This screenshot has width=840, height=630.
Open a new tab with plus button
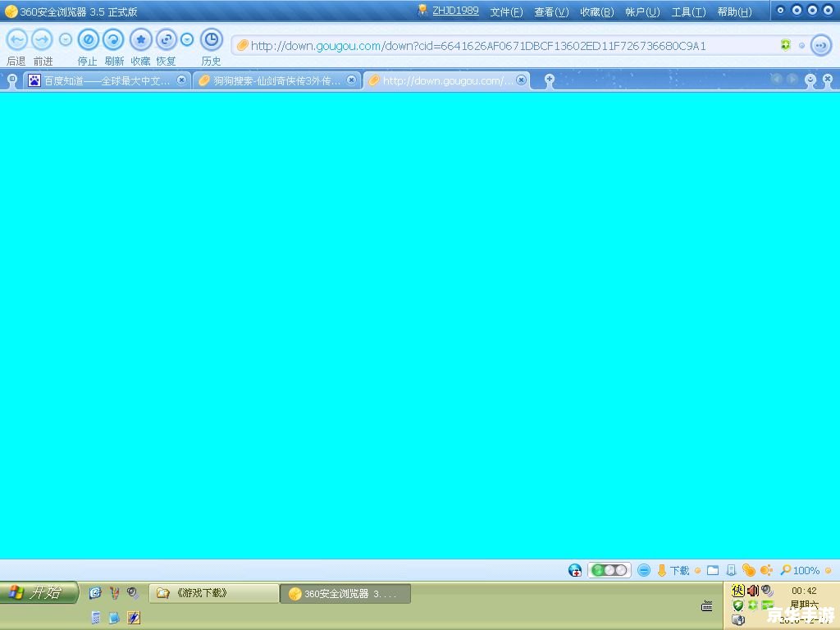click(x=549, y=81)
